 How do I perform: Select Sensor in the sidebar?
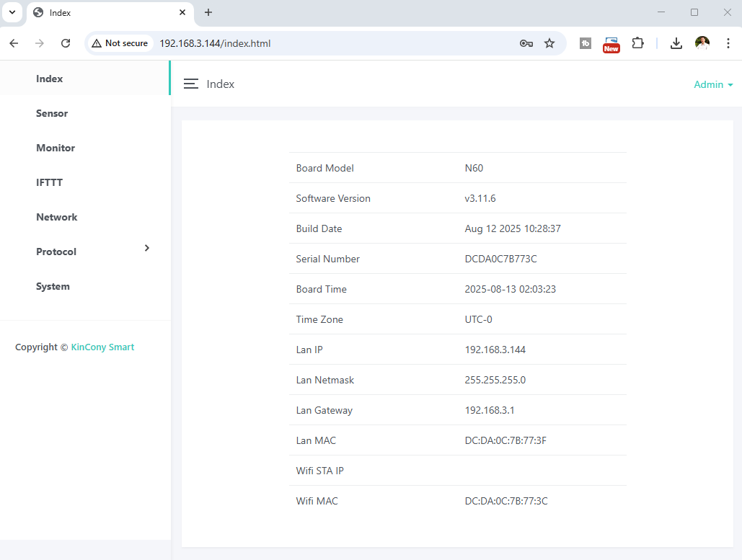(52, 113)
